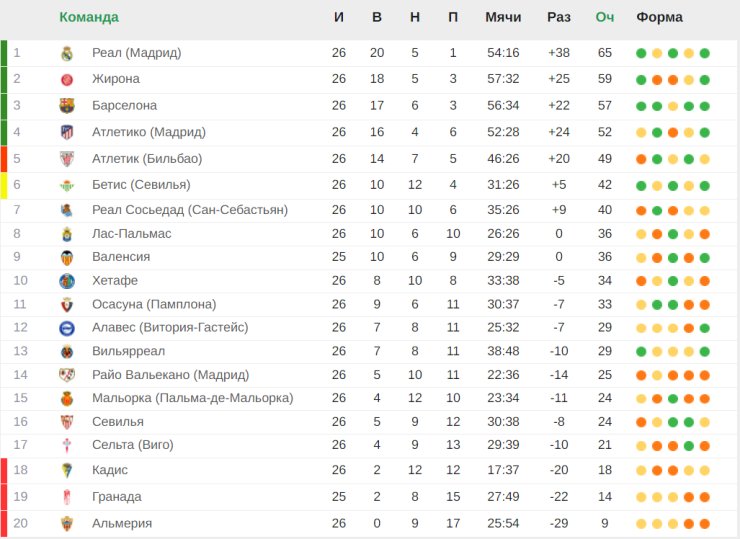Click the Betis club crest
Screen dimensions: 740x539
[67, 185]
